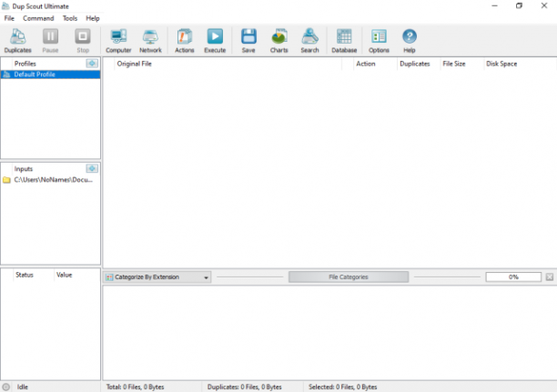
Task: Click the Profiles panel header
Action: (25, 64)
